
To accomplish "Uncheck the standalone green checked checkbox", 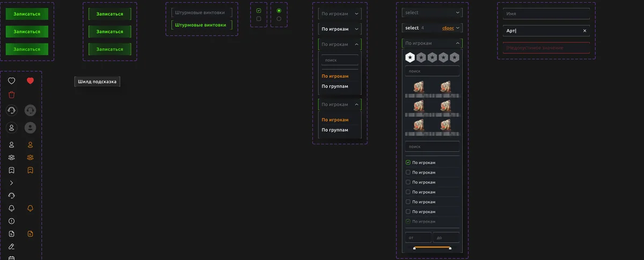I will coord(259,11).
